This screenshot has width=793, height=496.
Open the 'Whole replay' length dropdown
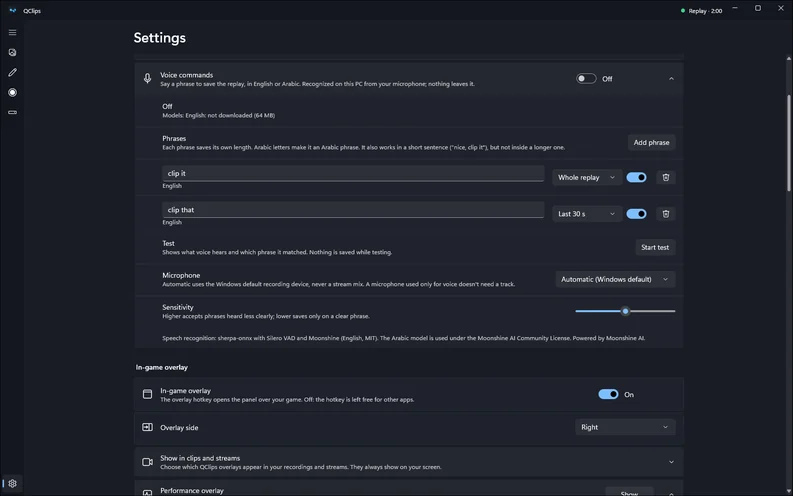587,177
